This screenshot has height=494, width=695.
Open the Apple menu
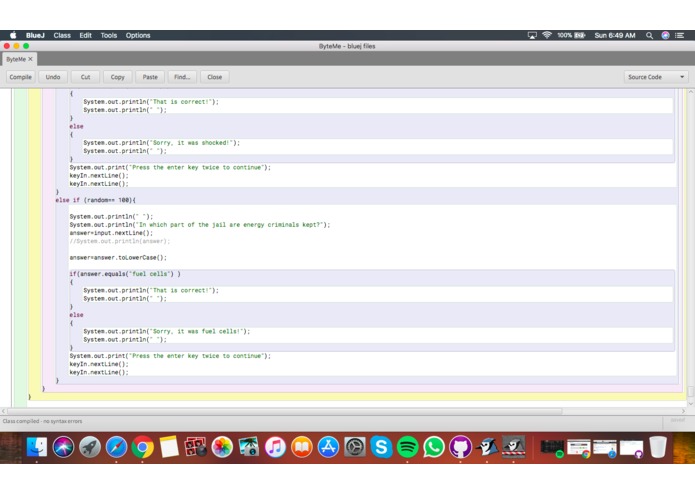(13, 35)
